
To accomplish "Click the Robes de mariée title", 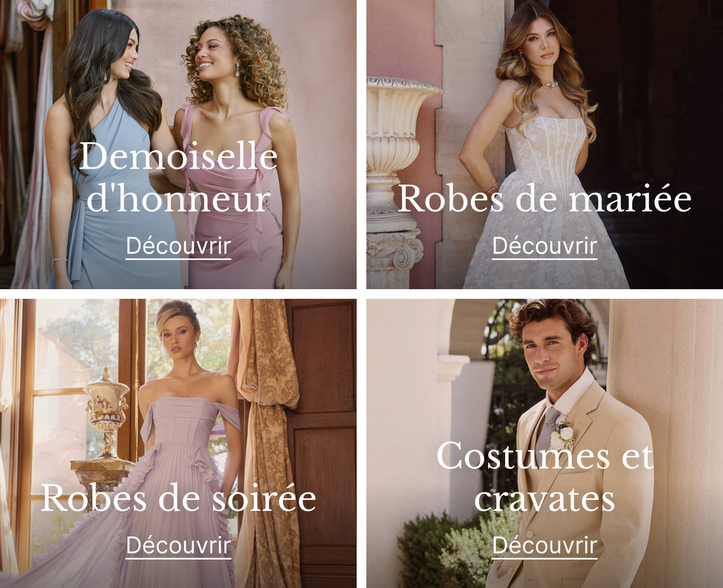I will [x=545, y=198].
